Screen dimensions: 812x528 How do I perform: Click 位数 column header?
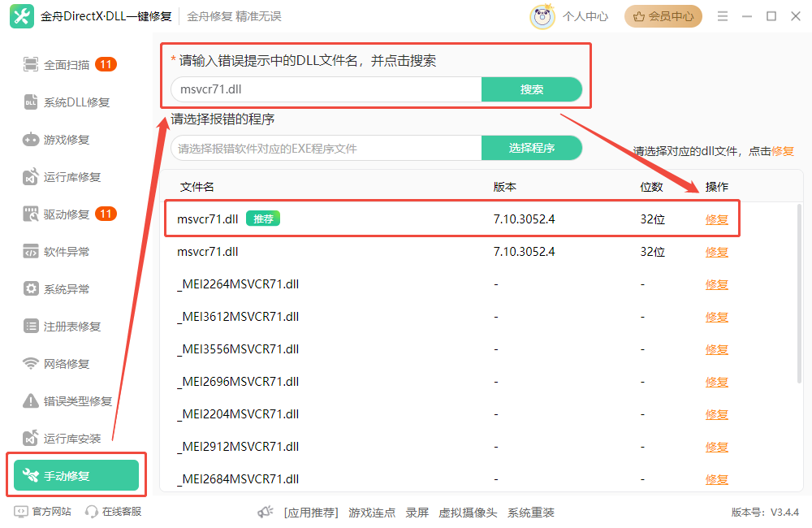click(651, 187)
